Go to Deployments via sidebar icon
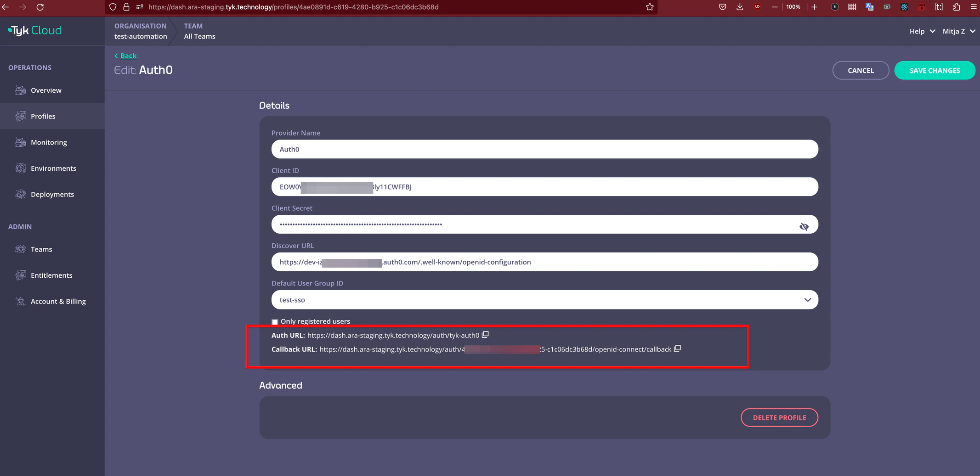This screenshot has width=980, height=476. click(52, 194)
